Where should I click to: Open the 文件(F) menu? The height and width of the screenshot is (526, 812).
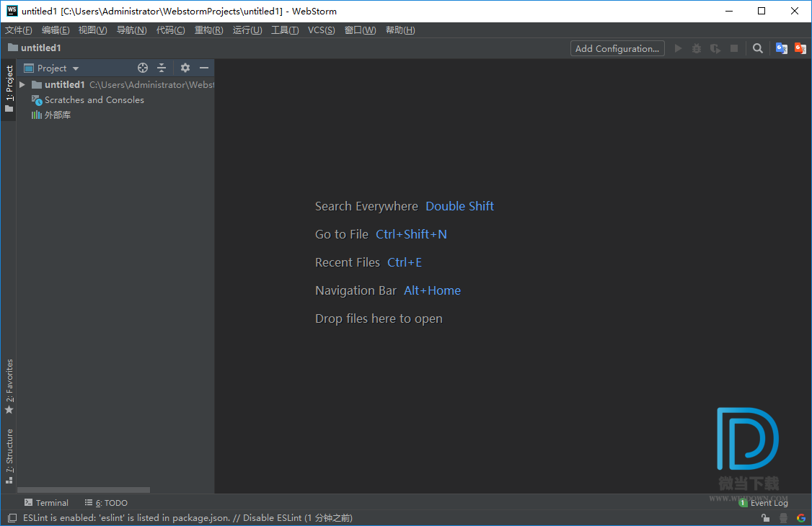19,30
